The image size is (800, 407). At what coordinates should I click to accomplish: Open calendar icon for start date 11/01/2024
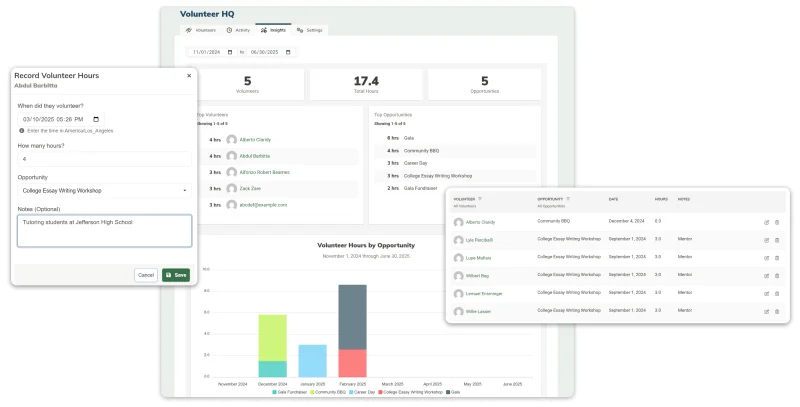[x=230, y=52]
